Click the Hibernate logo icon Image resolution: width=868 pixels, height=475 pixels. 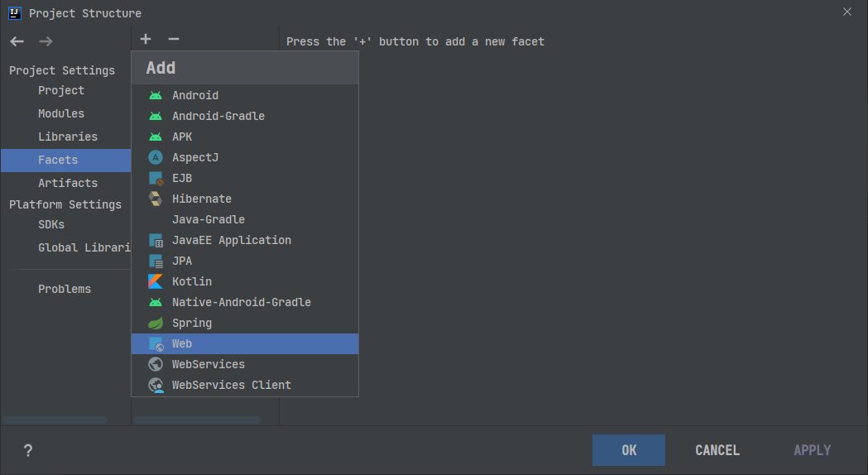click(x=156, y=199)
